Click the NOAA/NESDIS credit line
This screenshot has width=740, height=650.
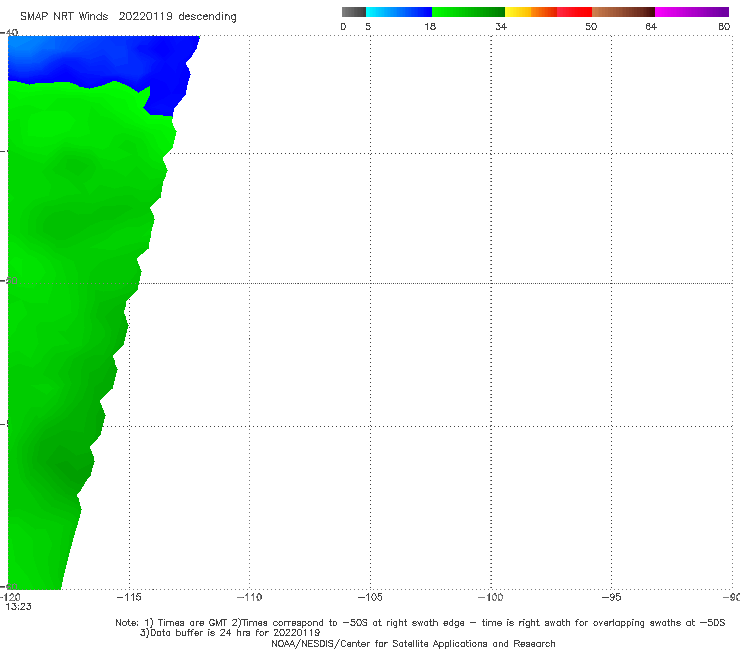(413, 643)
